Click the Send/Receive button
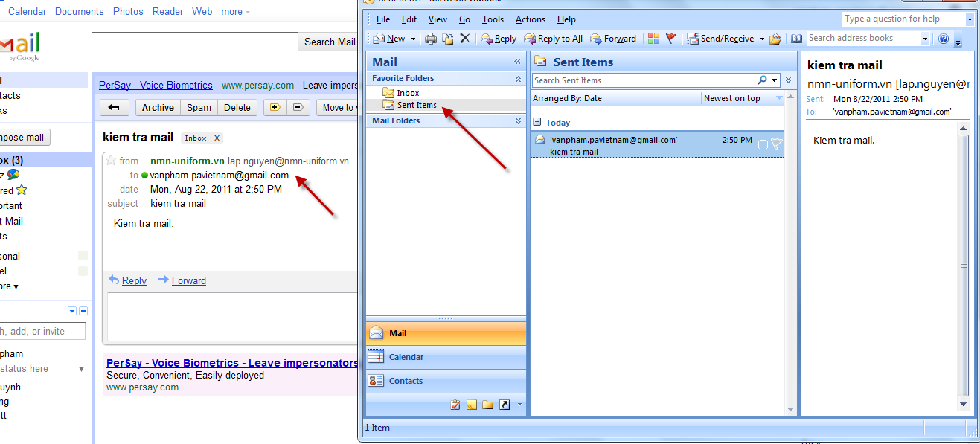Screen dimensions: 980x444 [721, 39]
